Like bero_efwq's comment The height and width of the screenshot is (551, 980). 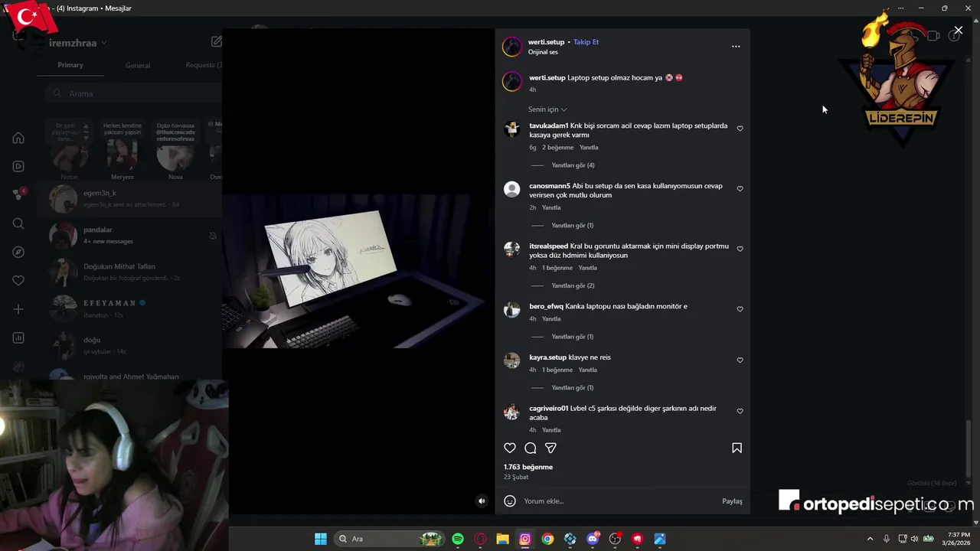point(740,309)
